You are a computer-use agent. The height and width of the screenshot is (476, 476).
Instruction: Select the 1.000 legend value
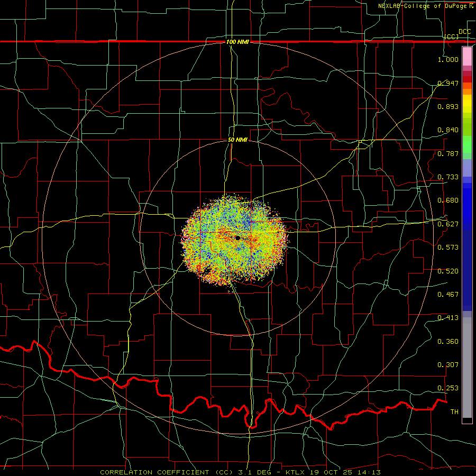click(x=448, y=59)
